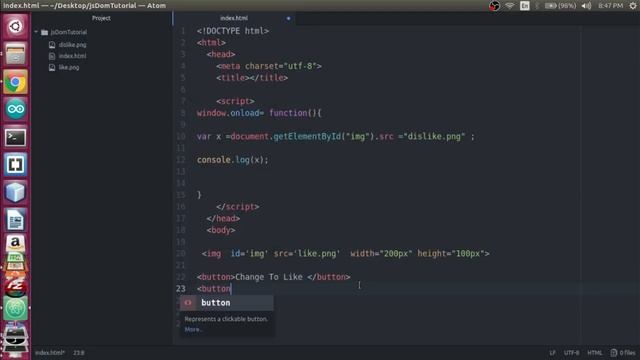Open the Files manager in the dock
This screenshot has width=640, height=360.
pyautogui.click(x=16, y=54)
